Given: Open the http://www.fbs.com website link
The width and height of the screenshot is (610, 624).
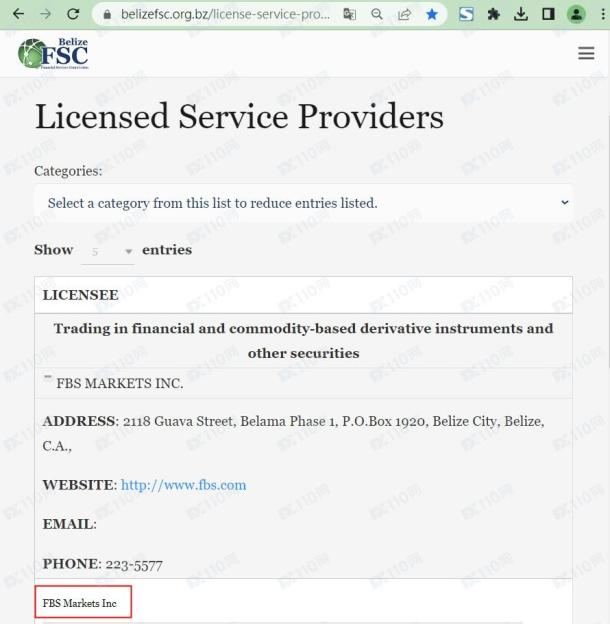Looking at the screenshot, I should pyautogui.click(x=183, y=485).
